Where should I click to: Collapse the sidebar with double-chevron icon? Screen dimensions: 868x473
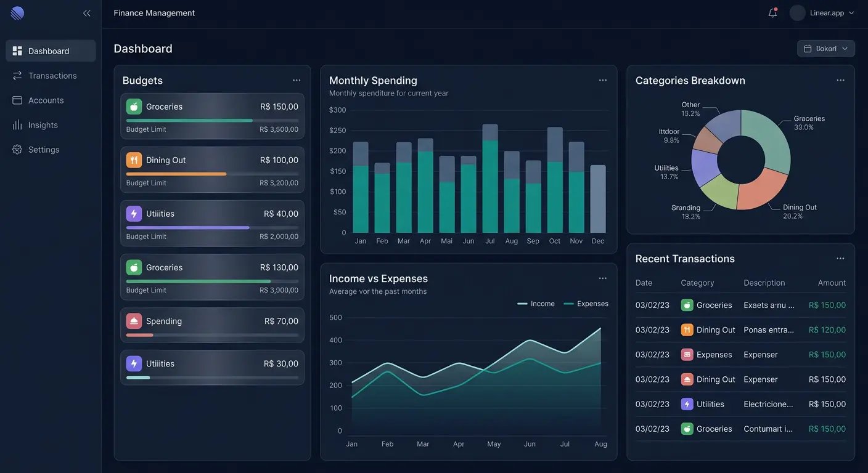(x=87, y=13)
